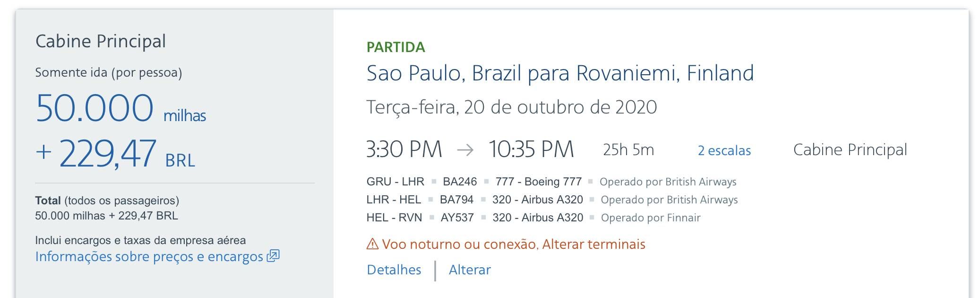Click the arrow between departure and arrival times
980x298 pixels.
[465, 150]
